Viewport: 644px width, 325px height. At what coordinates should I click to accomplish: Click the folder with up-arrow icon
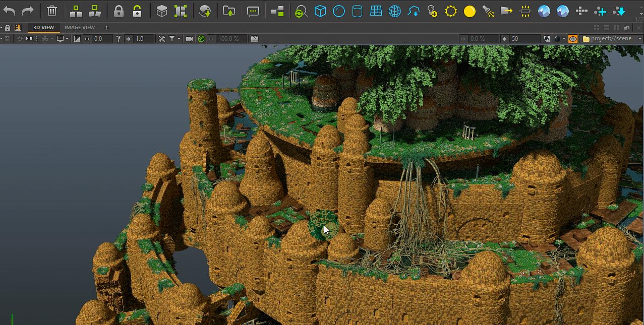[x=229, y=11]
